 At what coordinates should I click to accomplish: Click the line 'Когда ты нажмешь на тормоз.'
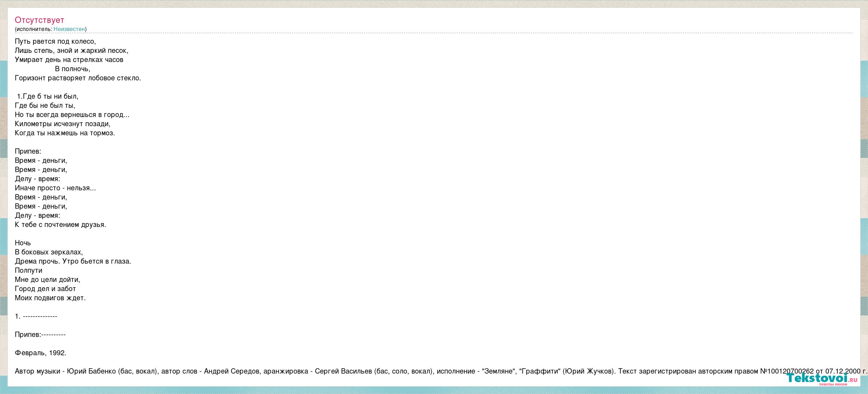65,133
